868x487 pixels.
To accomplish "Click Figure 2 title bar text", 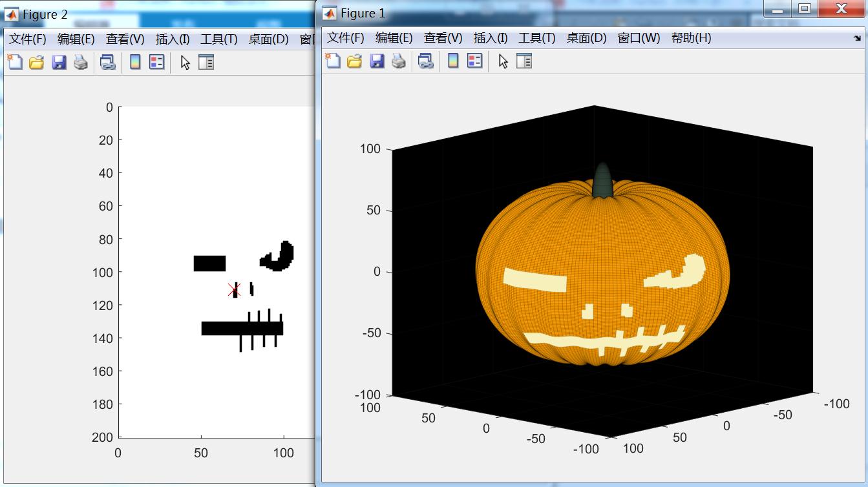I will [45, 14].
